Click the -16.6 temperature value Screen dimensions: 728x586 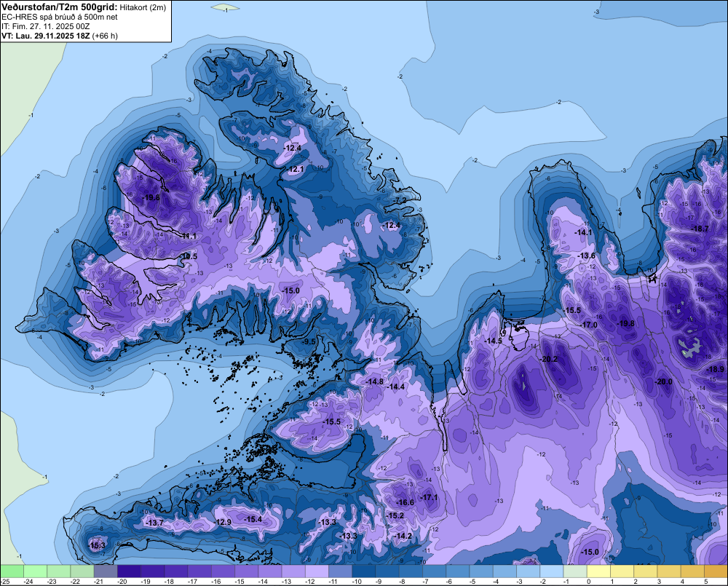coord(405,502)
